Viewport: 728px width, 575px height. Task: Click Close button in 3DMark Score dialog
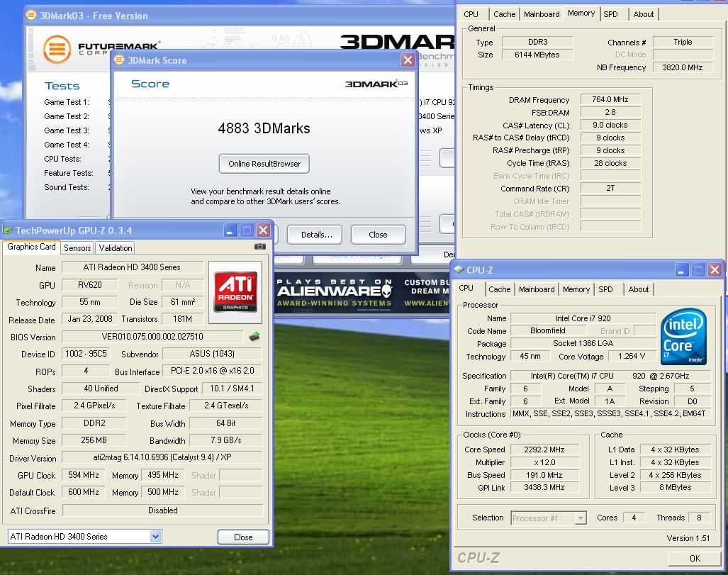tap(378, 235)
